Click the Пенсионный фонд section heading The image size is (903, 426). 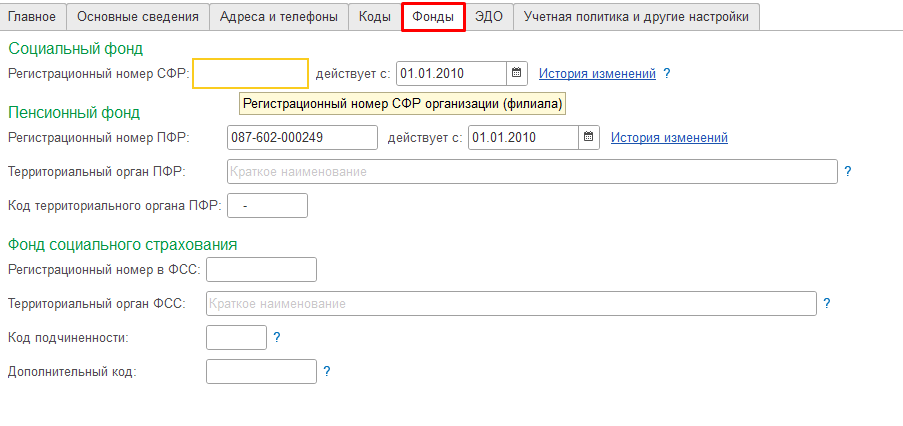click(74, 112)
